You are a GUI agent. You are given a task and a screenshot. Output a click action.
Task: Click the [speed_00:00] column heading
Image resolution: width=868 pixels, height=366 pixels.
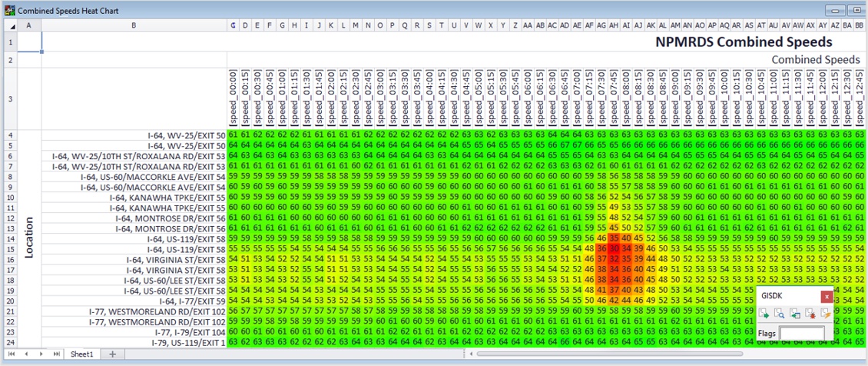[x=233, y=99]
